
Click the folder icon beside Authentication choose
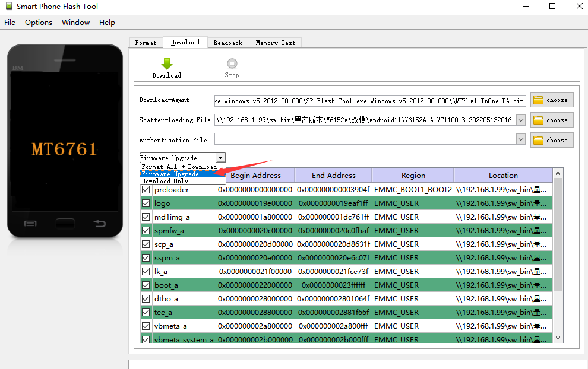tap(539, 140)
